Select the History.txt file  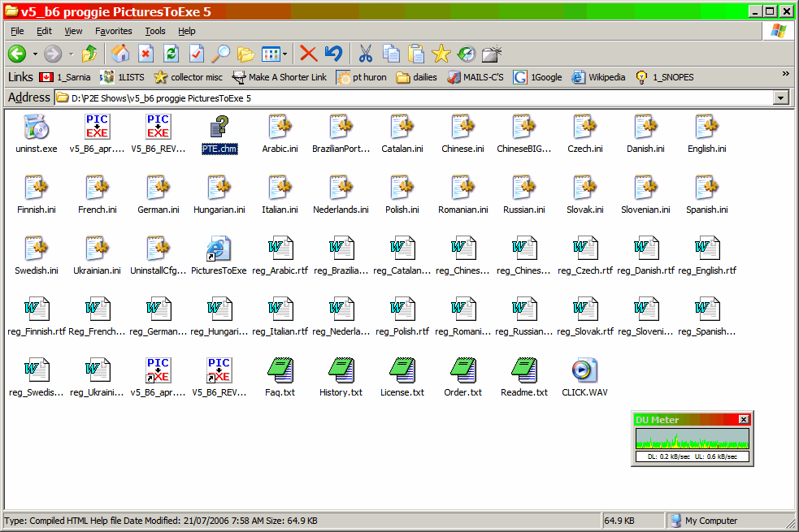click(x=341, y=378)
